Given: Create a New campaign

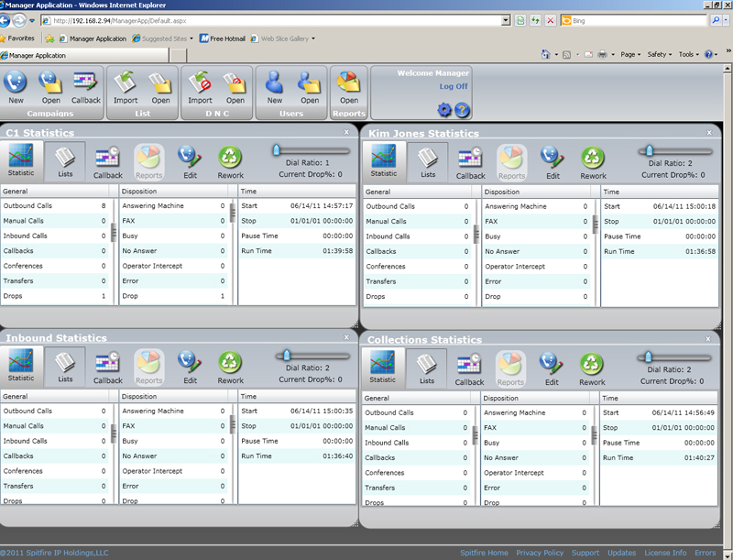Looking at the screenshot, I should click(x=16, y=87).
